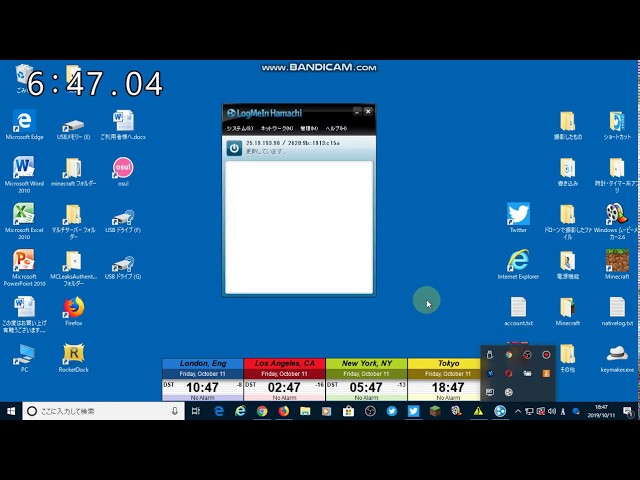This screenshot has width=640, height=480.
Task: Click the yellow warning triangle taskbar icon
Action: coord(478,411)
